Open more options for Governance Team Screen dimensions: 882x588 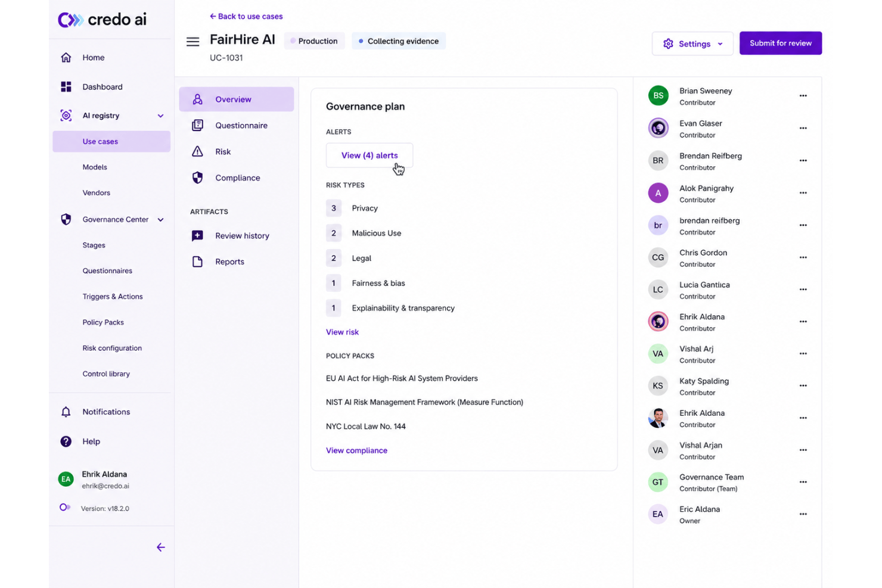tap(803, 482)
